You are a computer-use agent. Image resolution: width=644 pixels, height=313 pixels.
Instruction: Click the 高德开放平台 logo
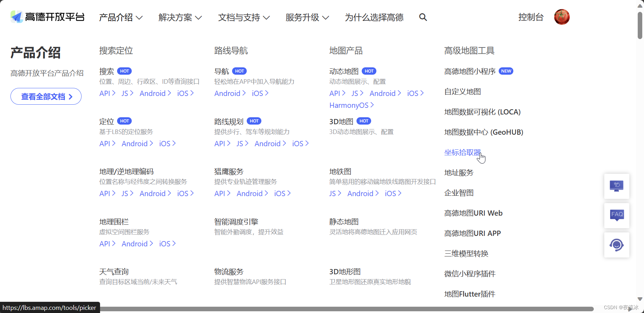click(x=47, y=17)
